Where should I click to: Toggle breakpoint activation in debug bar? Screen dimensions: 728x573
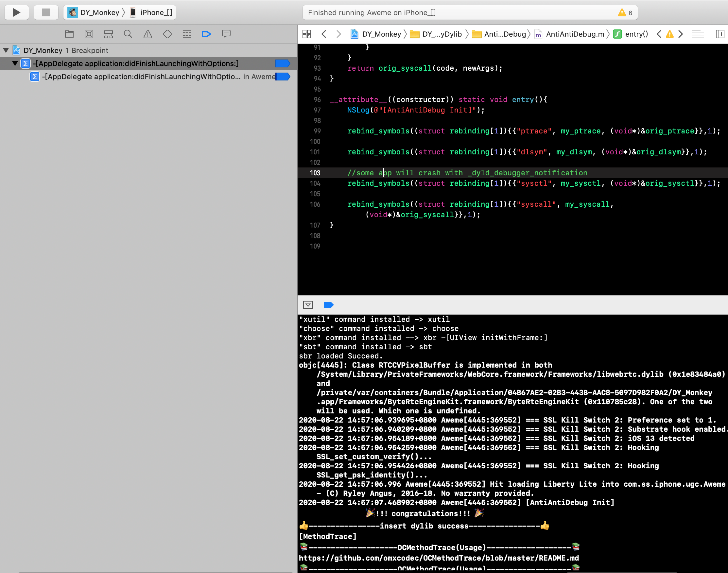[x=328, y=304]
